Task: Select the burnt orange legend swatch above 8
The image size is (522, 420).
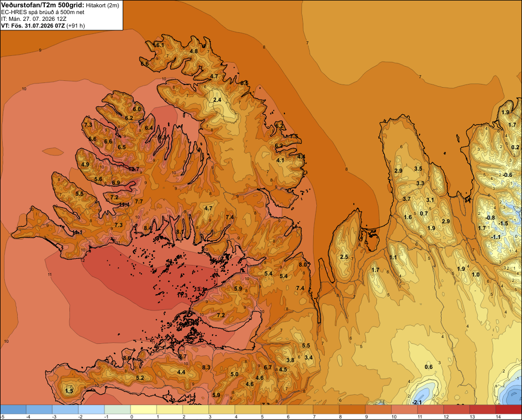Action: click(x=352, y=409)
